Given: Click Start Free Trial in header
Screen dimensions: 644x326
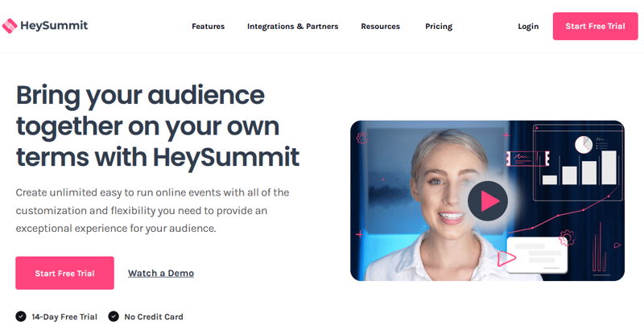Looking at the screenshot, I should click(x=595, y=27).
